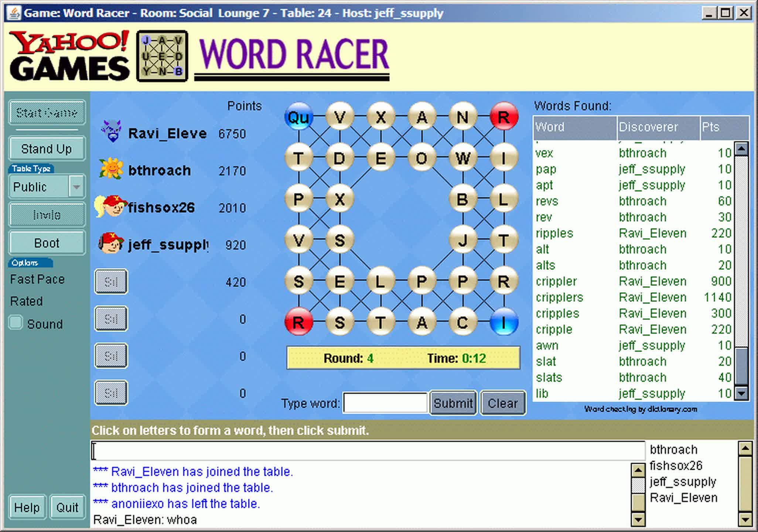Select 'cripplers' in the words found list
Image resolution: width=758 pixels, height=532 pixels.
[x=633, y=297]
